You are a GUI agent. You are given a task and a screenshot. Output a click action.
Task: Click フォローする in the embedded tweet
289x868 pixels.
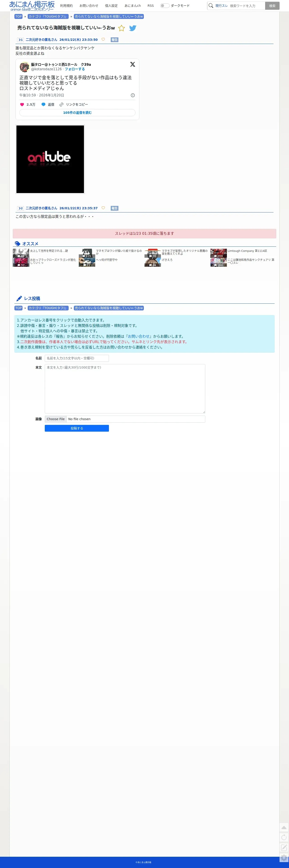pos(75,69)
